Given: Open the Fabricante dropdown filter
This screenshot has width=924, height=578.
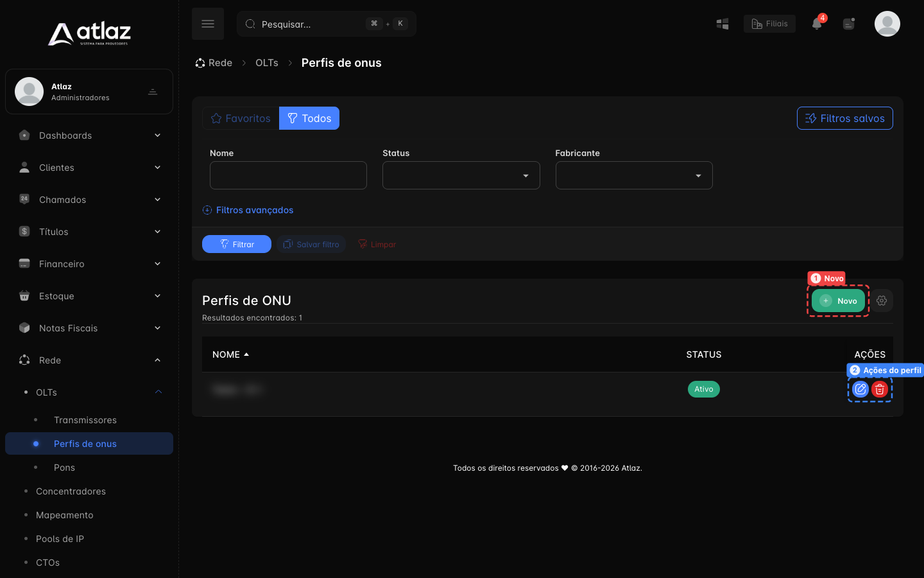Looking at the screenshot, I should [634, 175].
